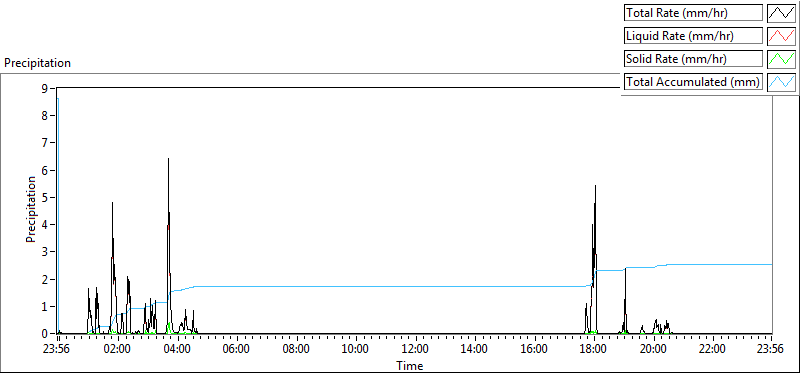800x373 pixels.
Task: Click the green Solid Rate plot icon
Action: point(781,59)
